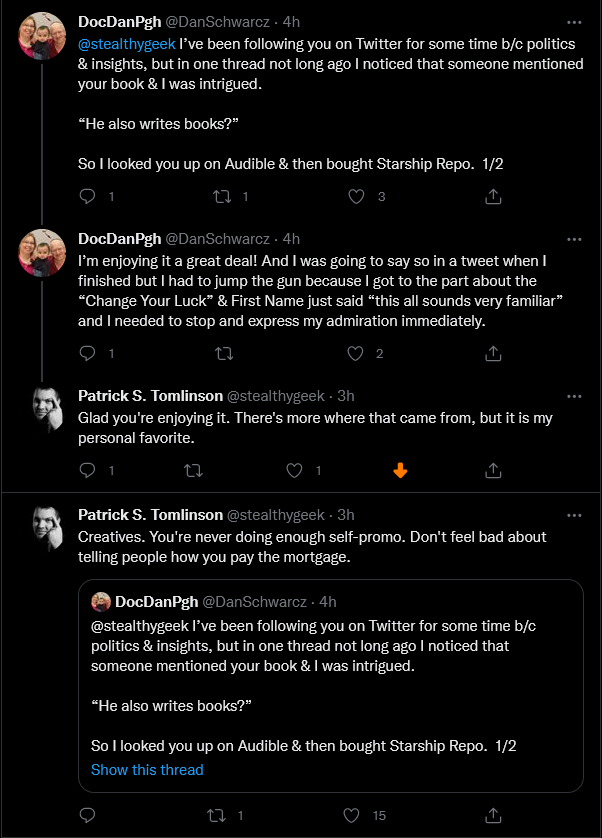The image size is (602, 838).
Task: Open more options on 'Creatives' tweet
Action: pos(574,516)
